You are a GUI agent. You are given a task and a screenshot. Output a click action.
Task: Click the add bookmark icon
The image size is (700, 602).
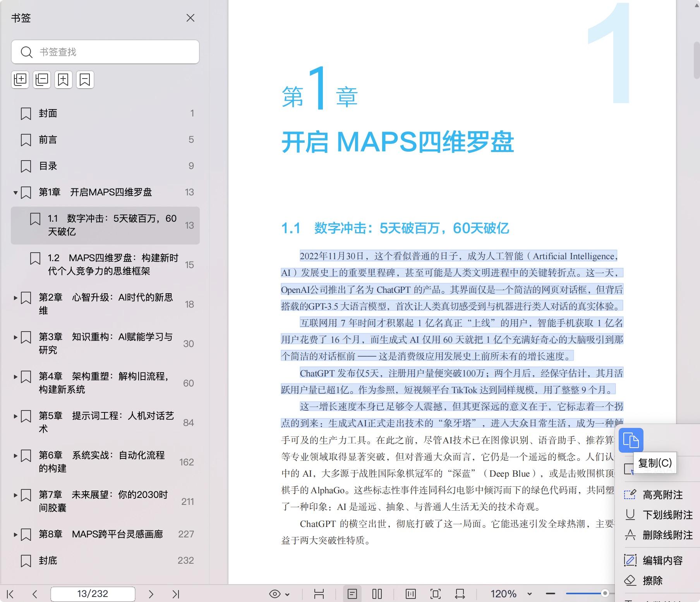[63, 80]
